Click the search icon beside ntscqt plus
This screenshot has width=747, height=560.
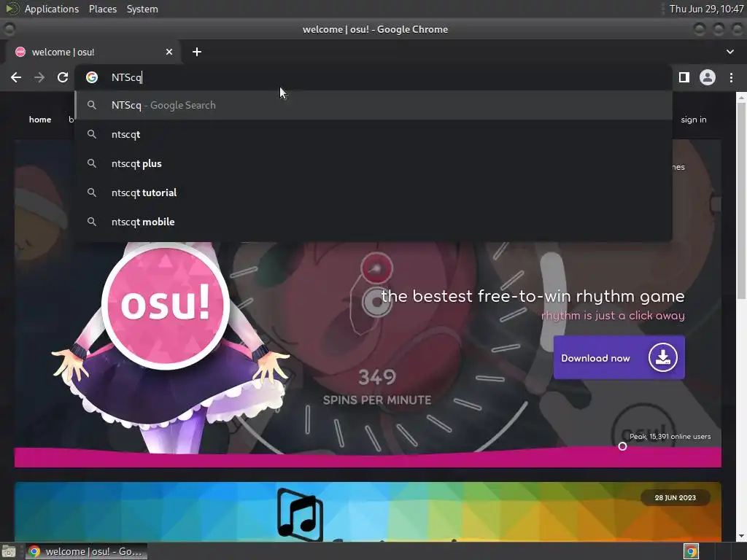click(92, 163)
